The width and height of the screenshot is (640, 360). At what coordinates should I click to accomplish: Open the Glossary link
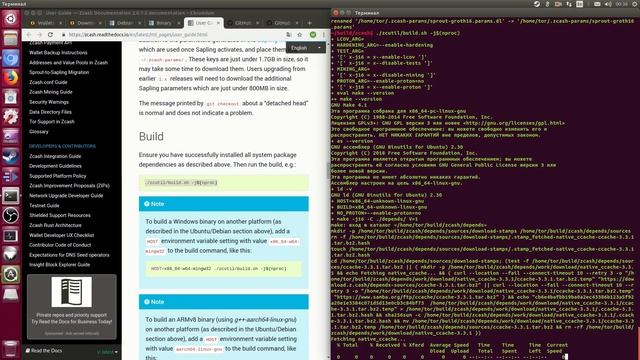point(38,131)
